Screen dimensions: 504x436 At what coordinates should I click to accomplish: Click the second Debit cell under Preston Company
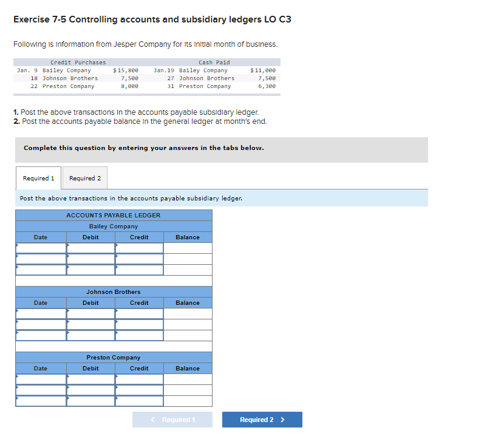[90, 389]
